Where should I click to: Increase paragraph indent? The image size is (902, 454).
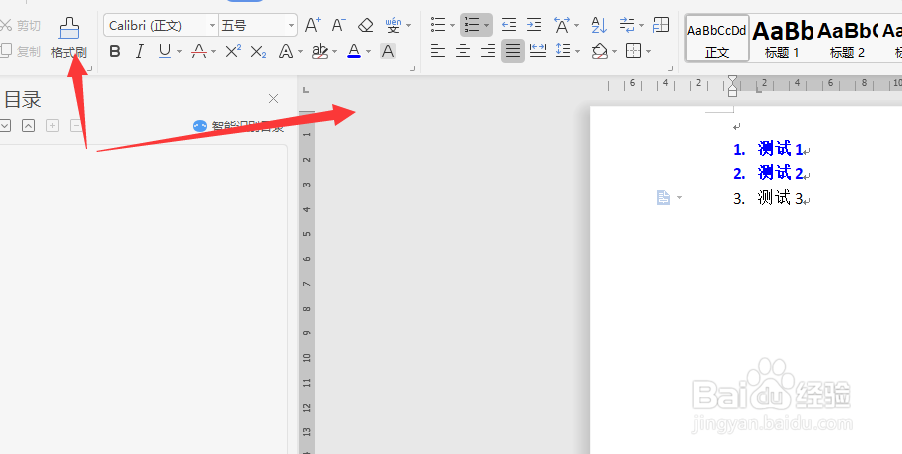point(534,25)
